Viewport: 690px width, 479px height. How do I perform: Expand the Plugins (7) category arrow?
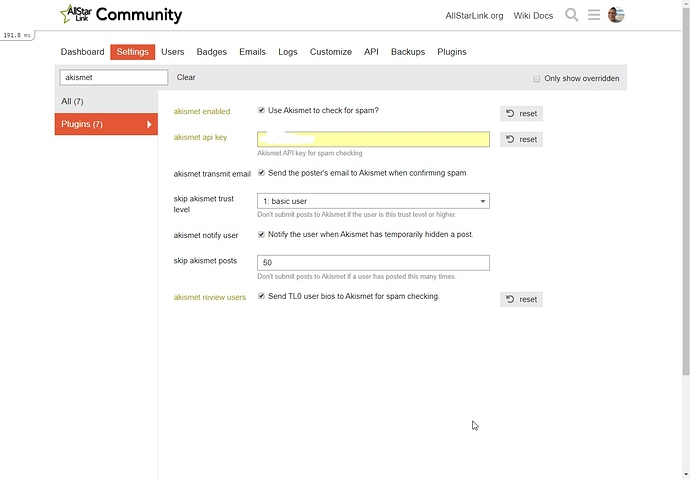149,124
